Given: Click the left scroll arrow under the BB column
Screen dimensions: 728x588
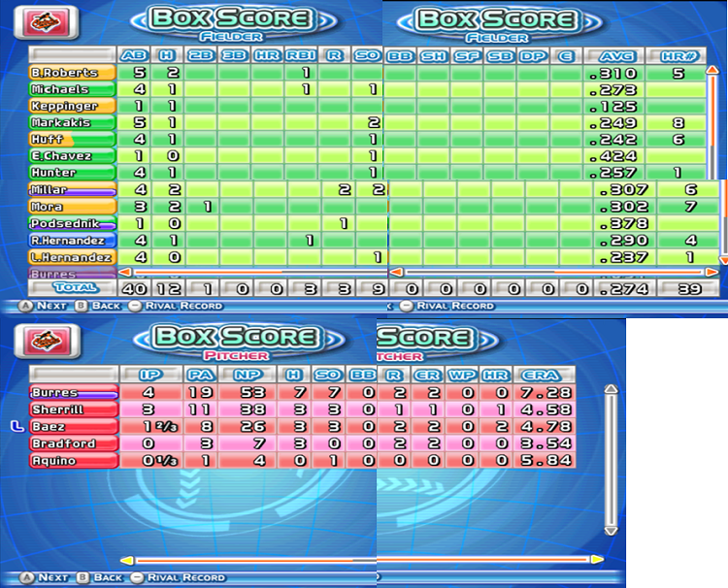Looking at the screenshot, I should click(396, 272).
